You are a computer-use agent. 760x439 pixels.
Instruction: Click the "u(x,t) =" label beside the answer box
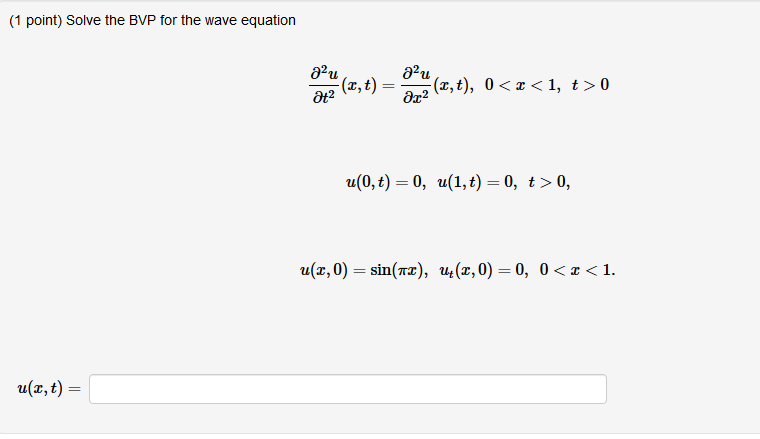[x=49, y=389]
